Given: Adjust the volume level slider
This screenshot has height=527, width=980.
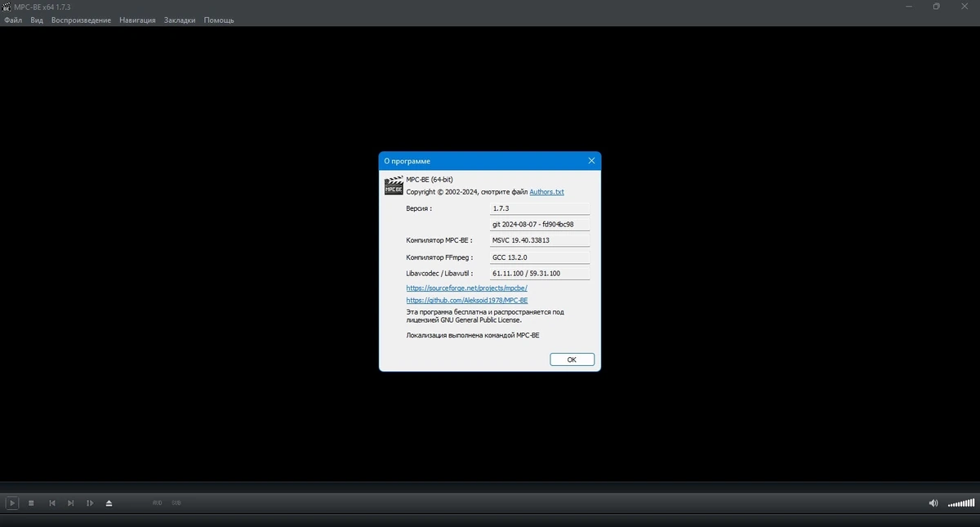Looking at the screenshot, I should coord(960,503).
